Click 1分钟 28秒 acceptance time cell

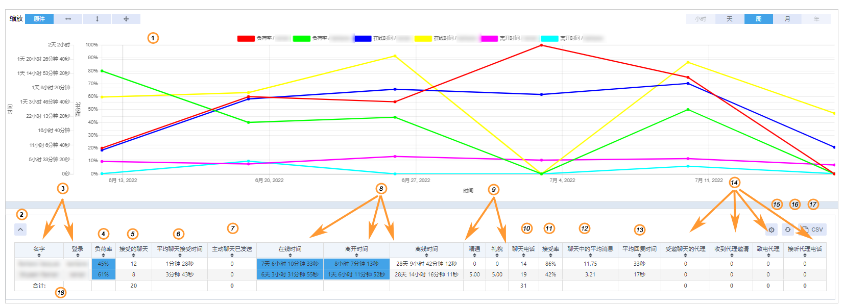tap(180, 264)
